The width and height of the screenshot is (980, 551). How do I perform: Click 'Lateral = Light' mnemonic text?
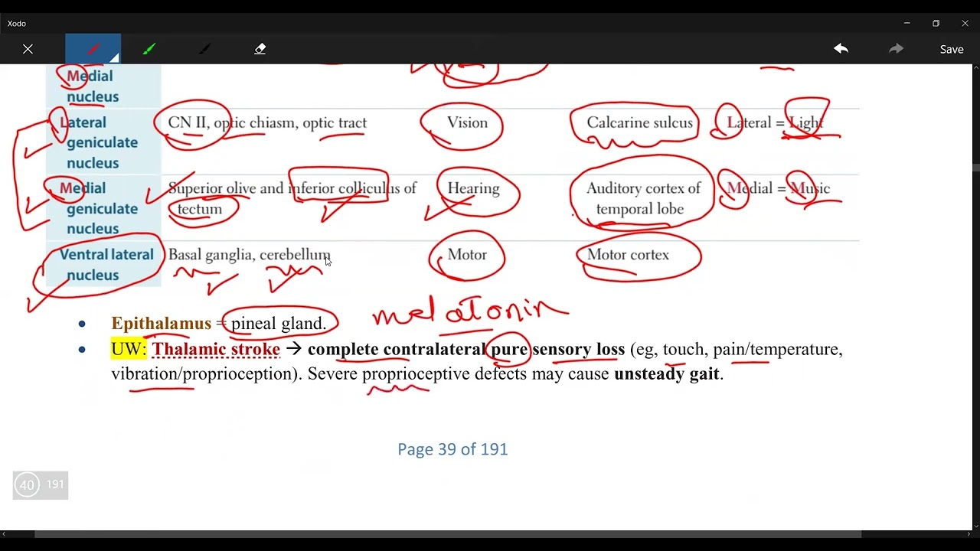click(x=775, y=123)
